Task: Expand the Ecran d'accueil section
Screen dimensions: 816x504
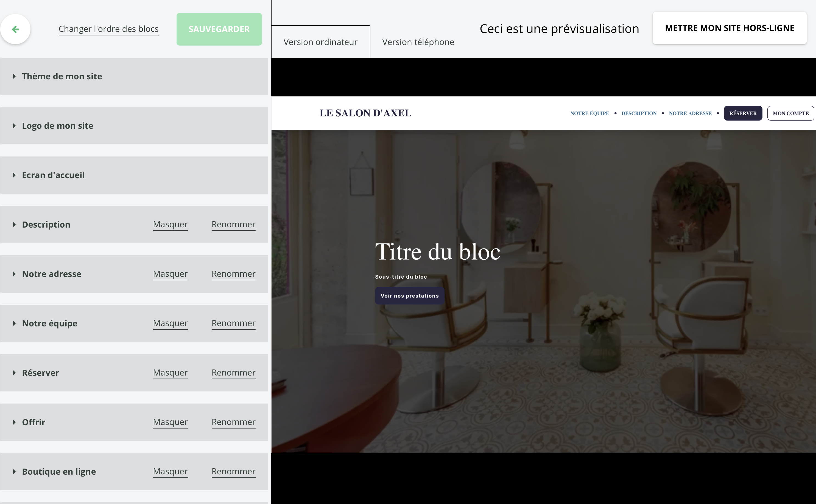Action: [x=134, y=175]
